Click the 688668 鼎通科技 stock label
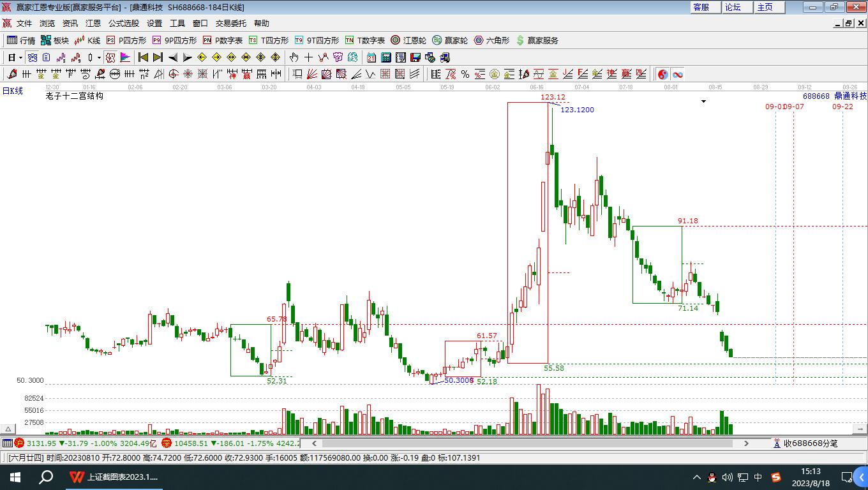Screen dimensions: 868x490 [835, 96]
